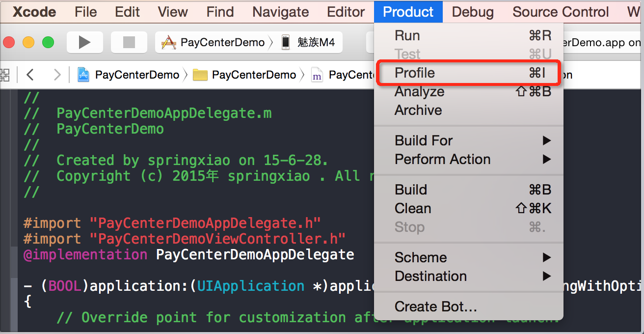
Task: Open the Source Control menu
Action: 561,12
